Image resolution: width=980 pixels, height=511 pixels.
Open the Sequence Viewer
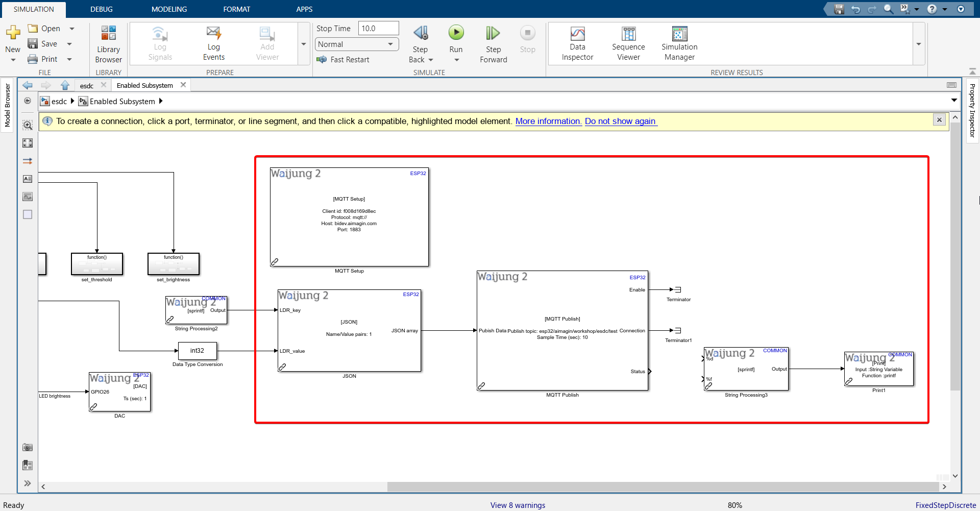(628, 44)
